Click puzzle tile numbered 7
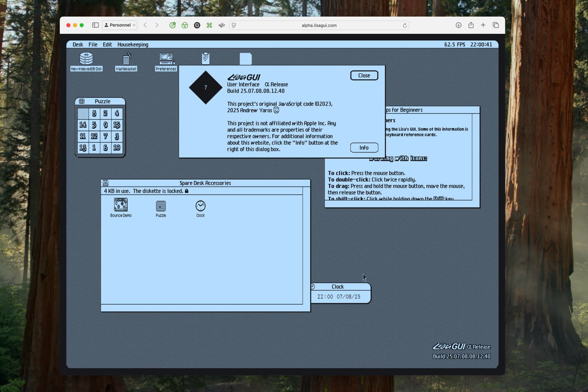This screenshot has height=392, width=588. coord(105,136)
